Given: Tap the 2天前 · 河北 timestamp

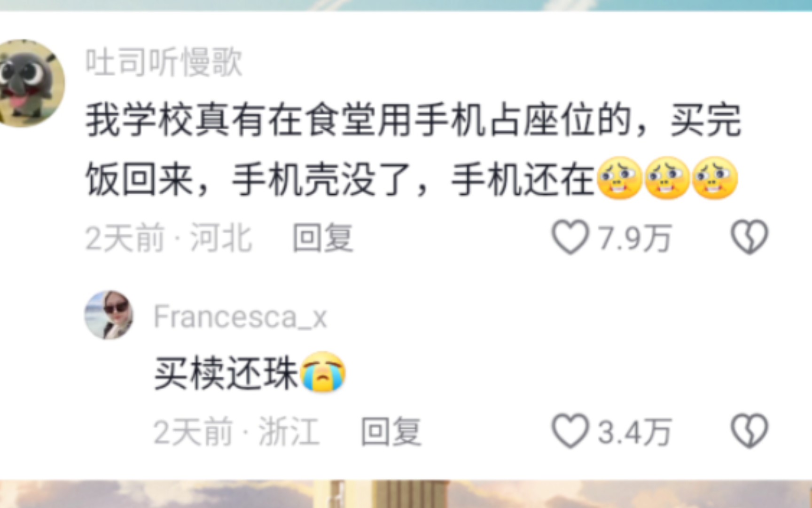Looking at the screenshot, I should [169, 238].
